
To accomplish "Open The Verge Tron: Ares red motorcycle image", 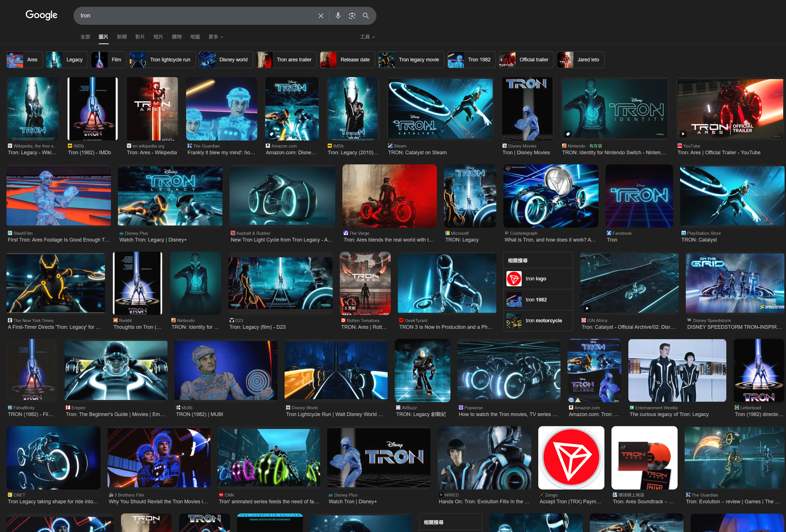I will 389,196.
